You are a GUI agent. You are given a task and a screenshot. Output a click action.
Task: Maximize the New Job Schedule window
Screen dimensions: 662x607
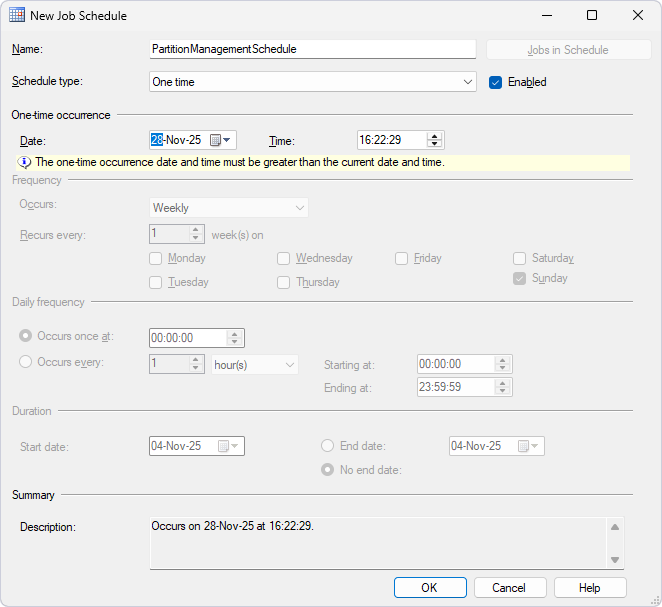[x=592, y=16]
